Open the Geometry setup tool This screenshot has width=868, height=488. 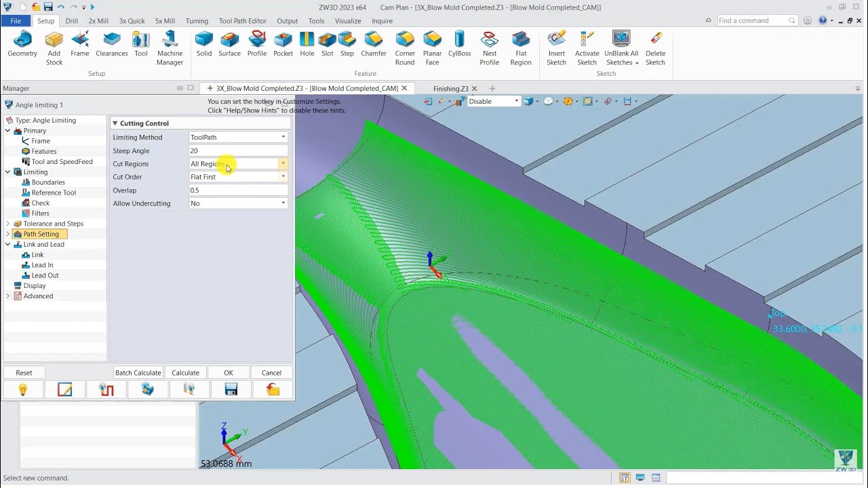[22, 44]
